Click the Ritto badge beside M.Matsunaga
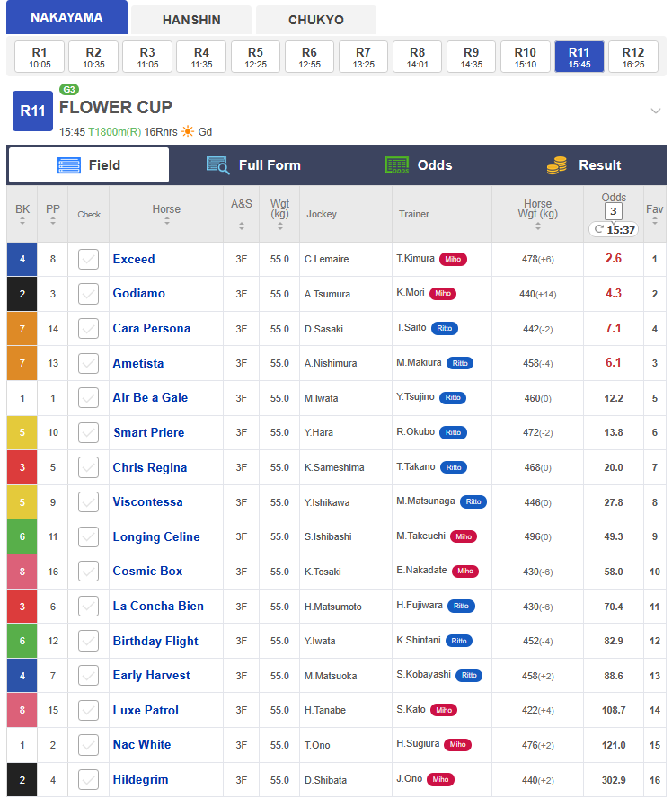672x798 pixels. [x=473, y=501]
